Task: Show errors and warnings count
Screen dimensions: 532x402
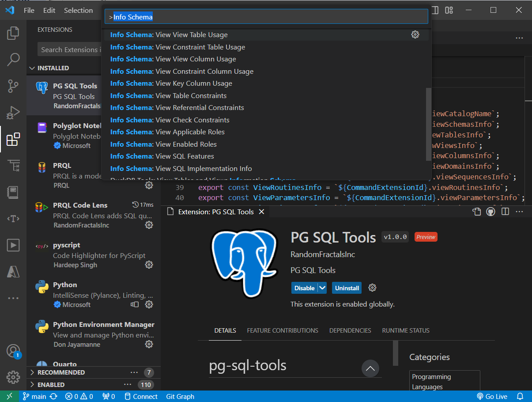Action: [79, 396]
